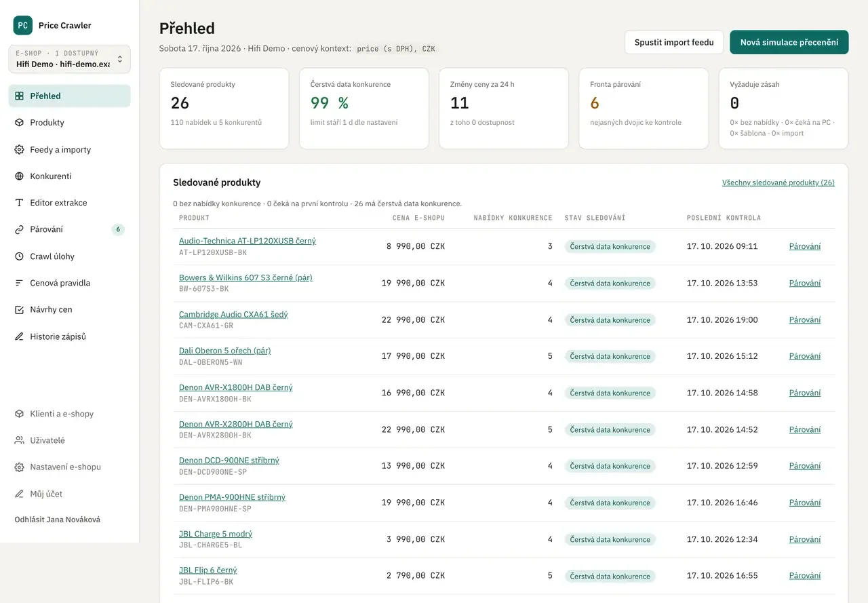
Task: Open Cenová pravidla menu item
Action: [69, 283]
